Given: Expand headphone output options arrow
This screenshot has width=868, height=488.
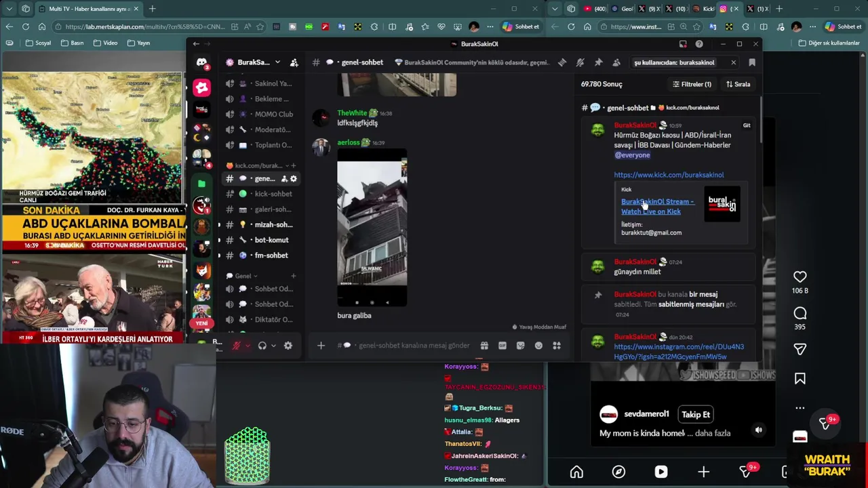Looking at the screenshot, I should point(273,346).
